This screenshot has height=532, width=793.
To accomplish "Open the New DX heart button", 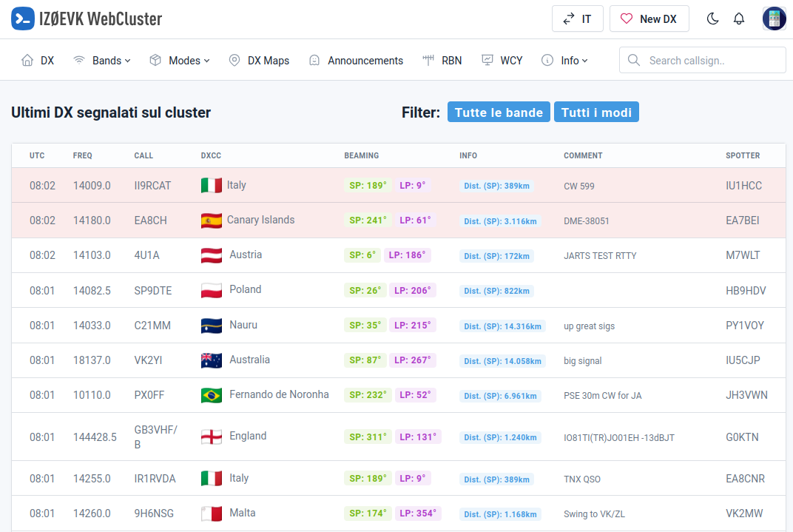I will 649,18.
